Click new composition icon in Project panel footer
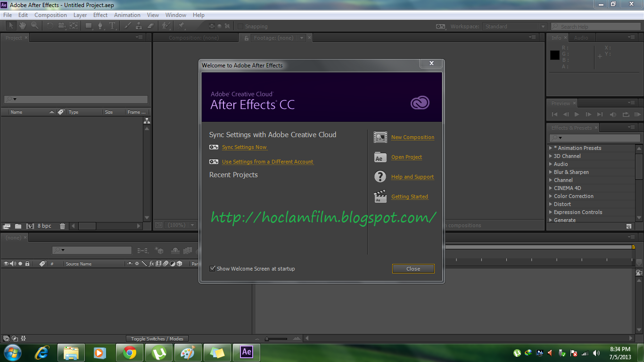 [30, 226]
